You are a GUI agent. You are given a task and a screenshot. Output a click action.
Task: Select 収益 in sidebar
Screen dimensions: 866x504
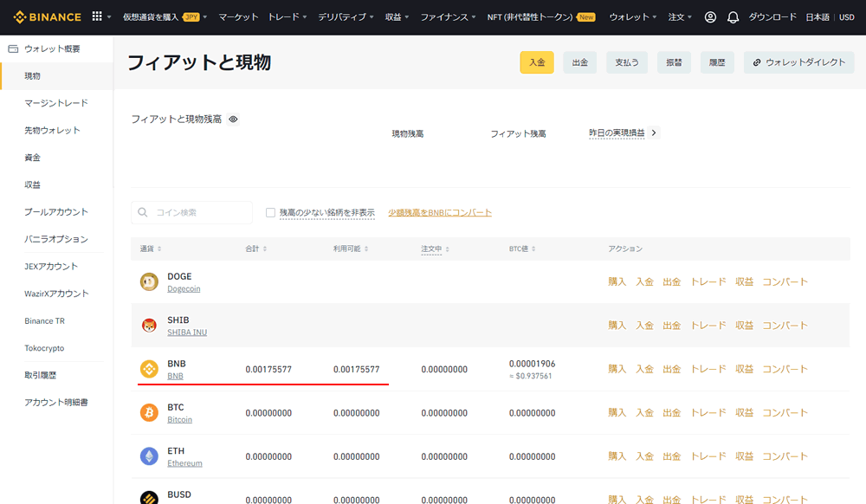point(33,184)
